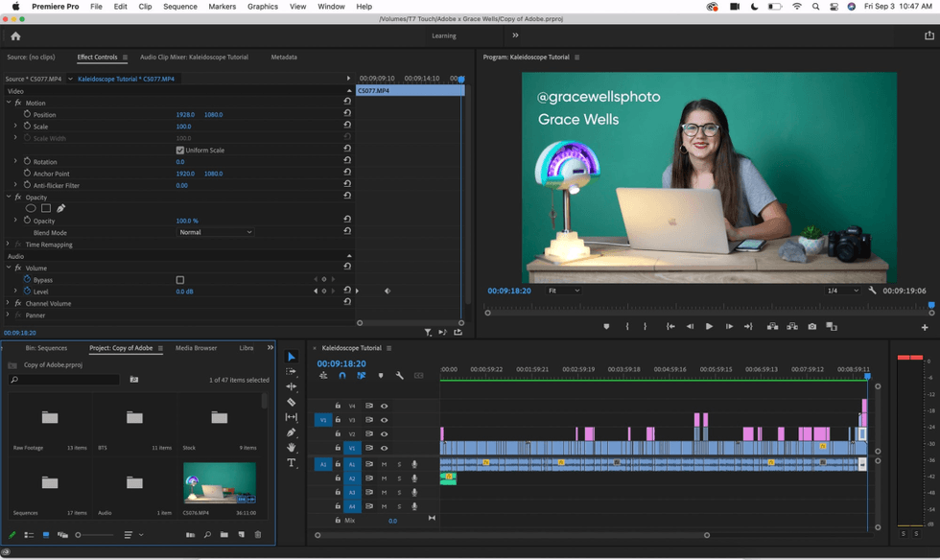940x560 pixels.
Task: Click Go to In point button
Action: [x=670, y=326]
